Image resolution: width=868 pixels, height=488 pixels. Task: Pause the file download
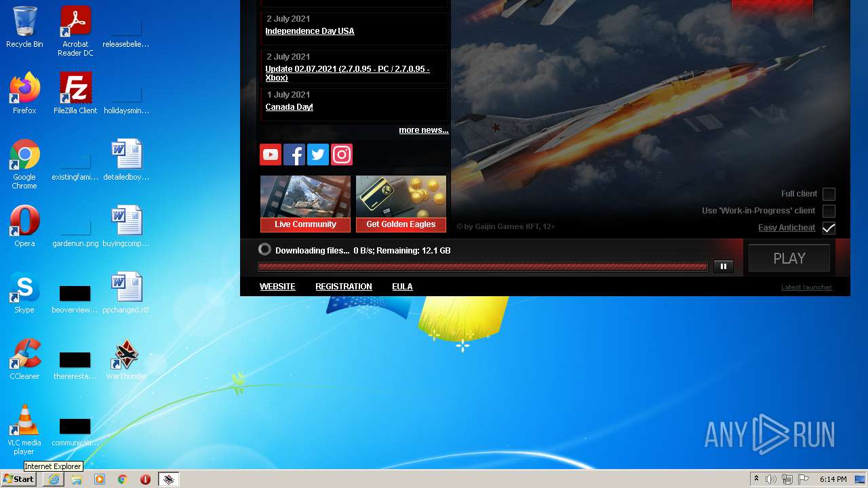723,266
